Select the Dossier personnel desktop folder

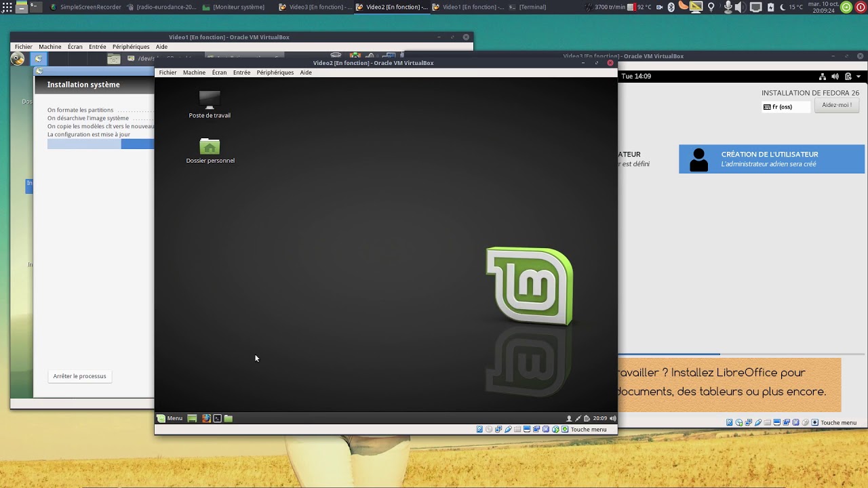[210, 150]
